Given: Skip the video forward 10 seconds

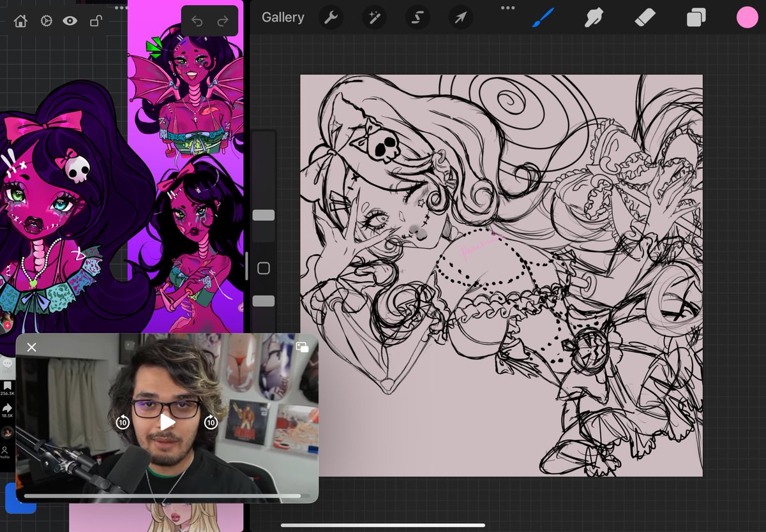Looking at the screenshot, I should click(x=211, y=422).
